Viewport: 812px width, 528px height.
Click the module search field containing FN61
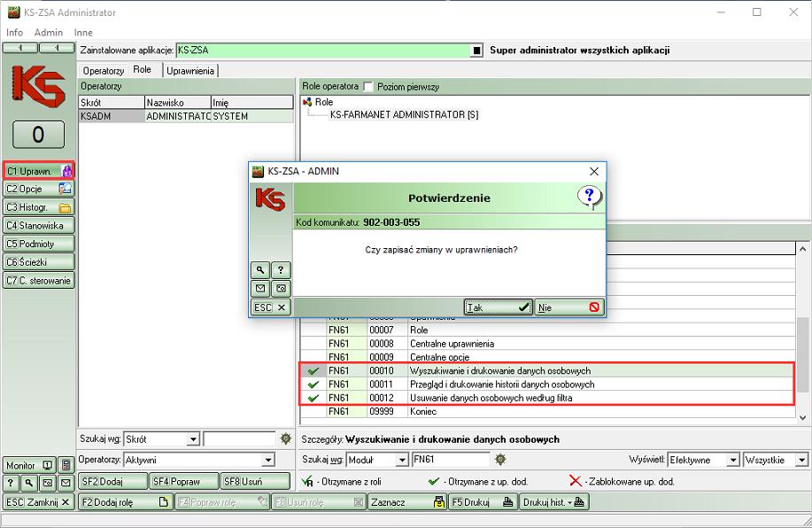click(451, 459)
